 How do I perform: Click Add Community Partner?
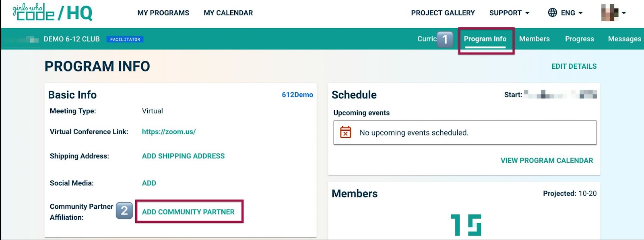tap(188, 212)
